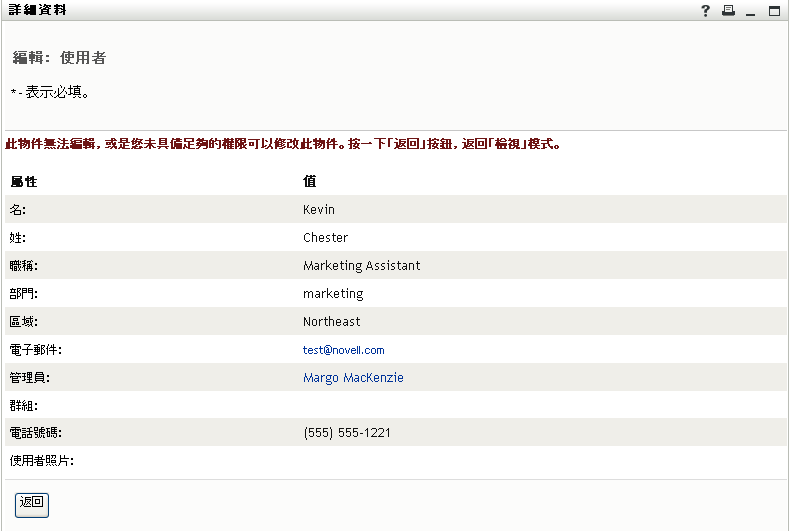This screenshot has width=791, height=531.
Task: Click the red permission error message
Action: (x=283, y=144)
